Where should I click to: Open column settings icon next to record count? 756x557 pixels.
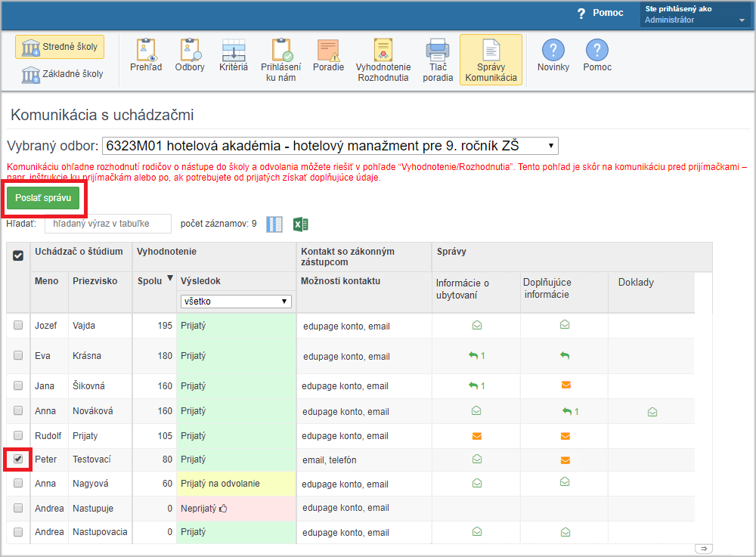[274, 224]
